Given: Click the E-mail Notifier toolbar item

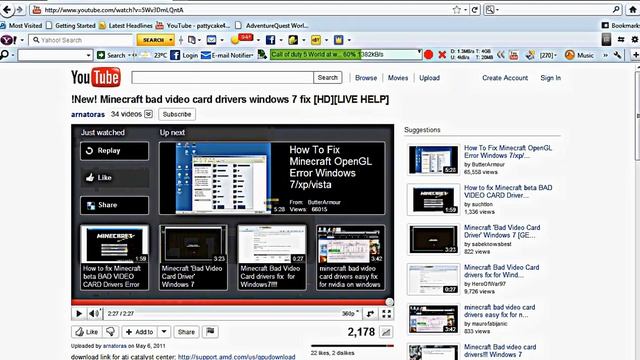Looking at the screenshot, I should [227, 55].
